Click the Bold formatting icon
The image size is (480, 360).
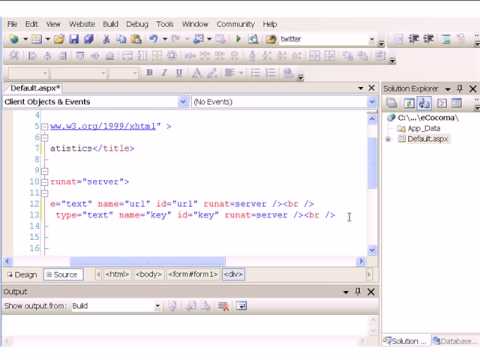(150, 73)
